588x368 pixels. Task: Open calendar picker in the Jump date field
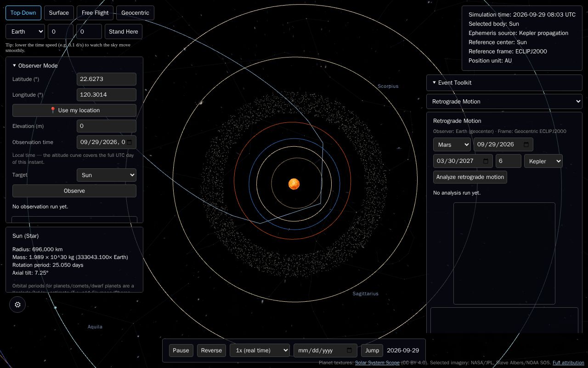pyautogui.click(x=349, y=351)
